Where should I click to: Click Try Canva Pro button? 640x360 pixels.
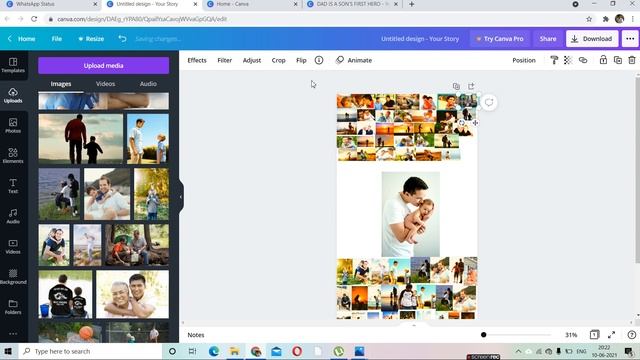click(x=500, y=39)
